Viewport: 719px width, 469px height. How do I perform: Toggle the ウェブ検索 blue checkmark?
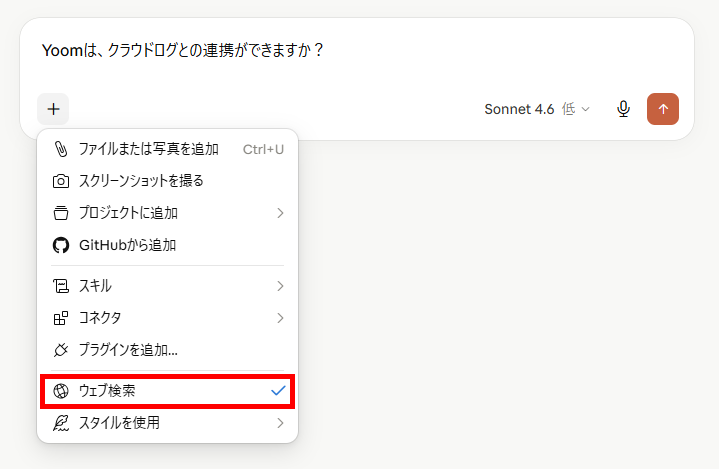point(278,391)
